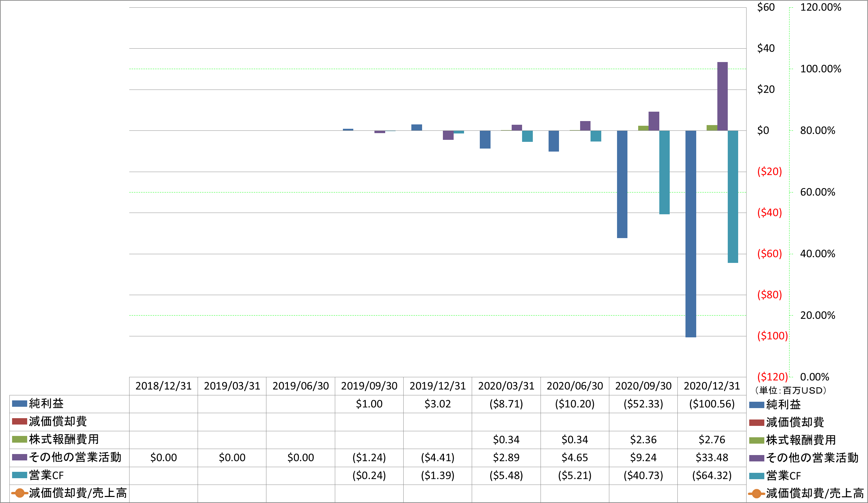
Task: Click the 営業CF value ($5.21)
Action: pos(574,476)
